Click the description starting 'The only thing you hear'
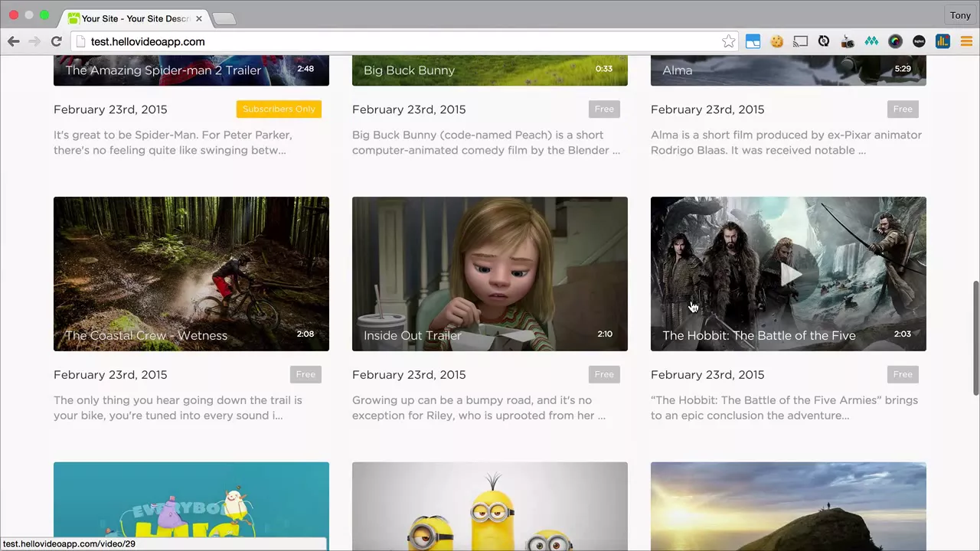This screenshot has height=551, width=980. tap(178, 408)
